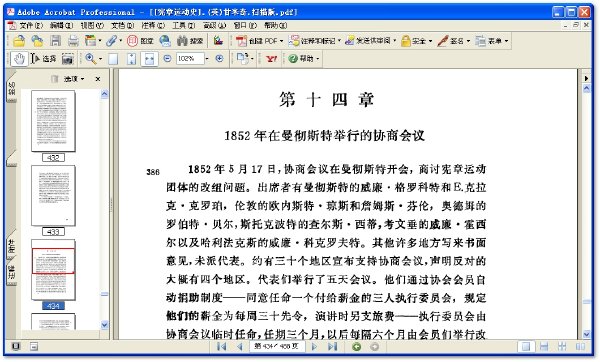600x362 pixels.
Task: Open the 文件 menu
Action: tap(26, 26)
